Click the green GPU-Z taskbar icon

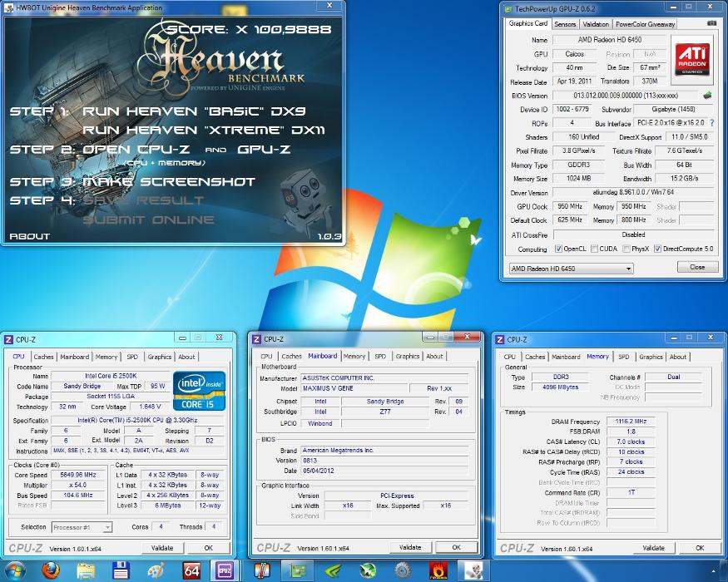(298, 571)
